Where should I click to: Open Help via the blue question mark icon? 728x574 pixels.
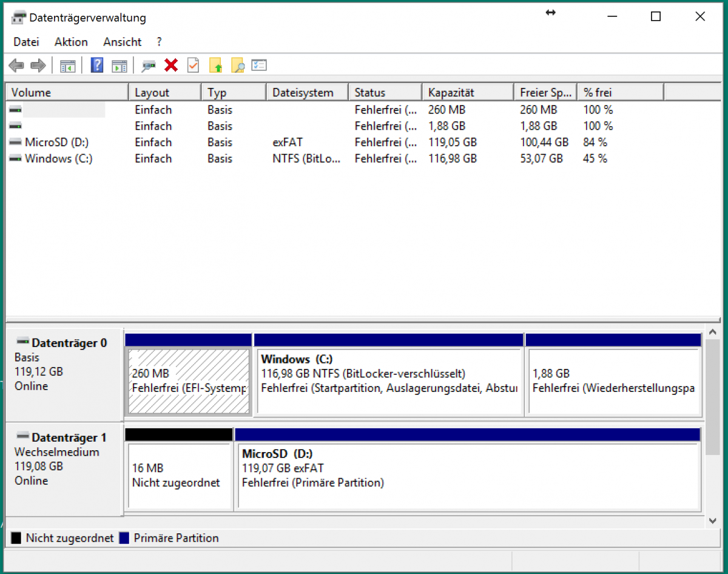click(x=97, y=65)
